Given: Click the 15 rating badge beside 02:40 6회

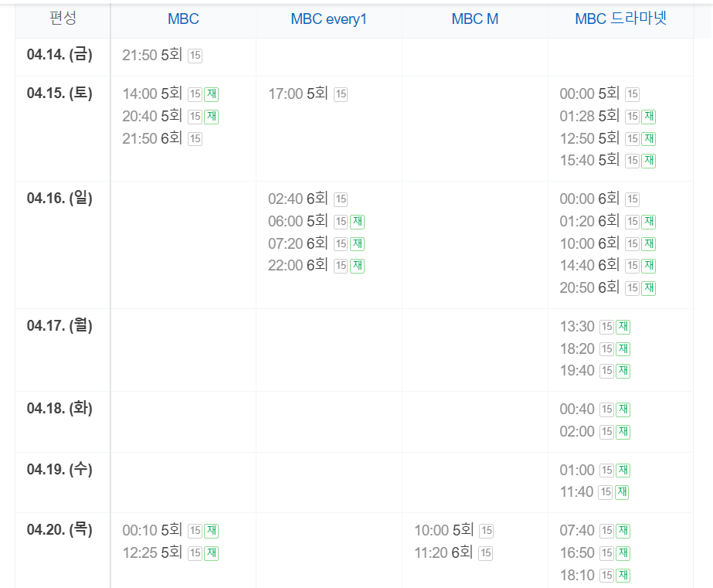Looking at the screenshot, I should (341, 199).
